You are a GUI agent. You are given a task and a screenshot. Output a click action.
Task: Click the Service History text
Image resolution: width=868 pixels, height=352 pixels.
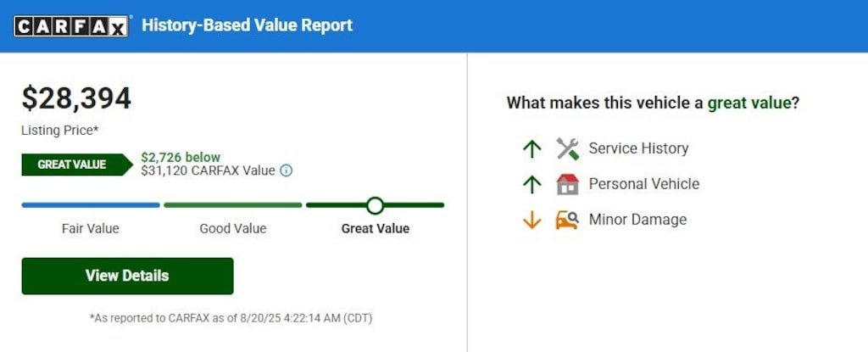tap(639, 148)
